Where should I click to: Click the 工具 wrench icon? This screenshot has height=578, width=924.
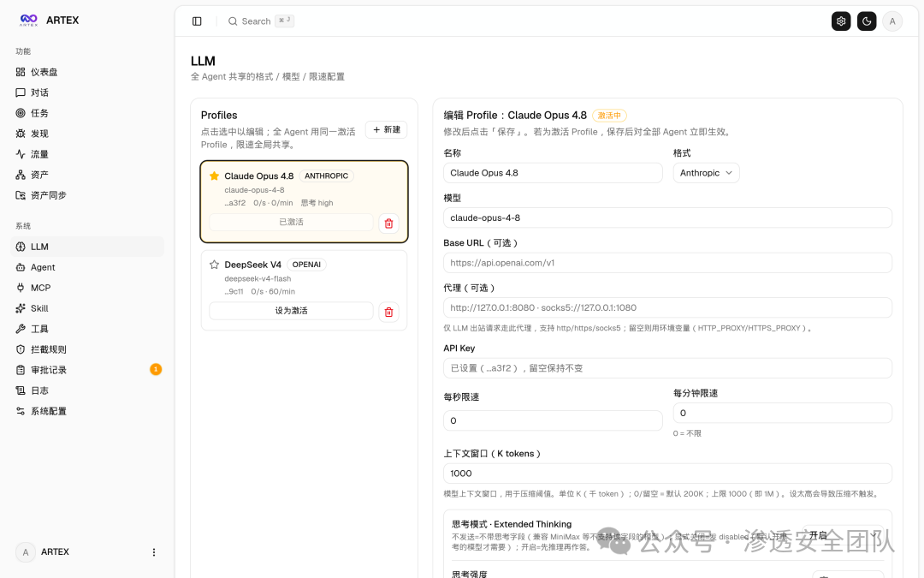pos(21,329)
